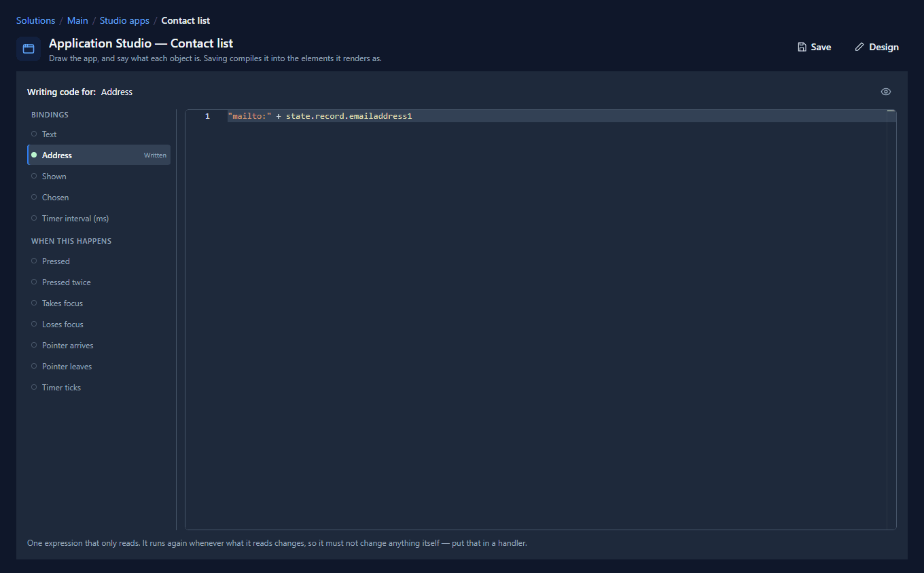This screenshot has height=573, width=924.
Task: Click the 'Application Studio — Contact list' heading
Action: coord(141,43)
